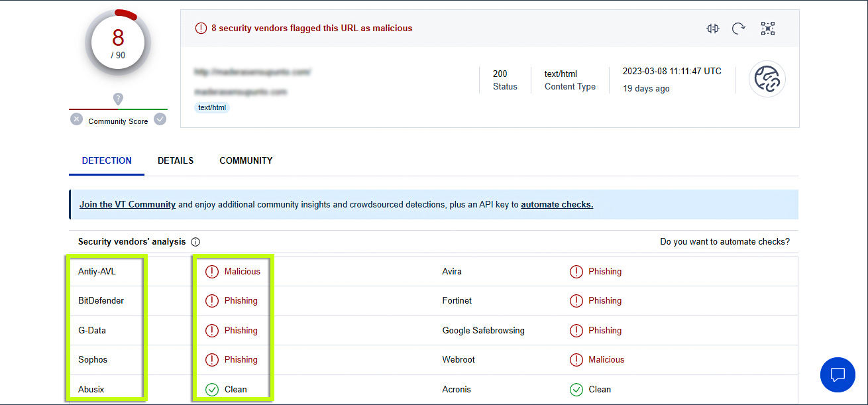The height and width of the screenshot is (405, 868).
Task: Click alert icon in Avira Phishing row
Action: [x=576, y=271]
